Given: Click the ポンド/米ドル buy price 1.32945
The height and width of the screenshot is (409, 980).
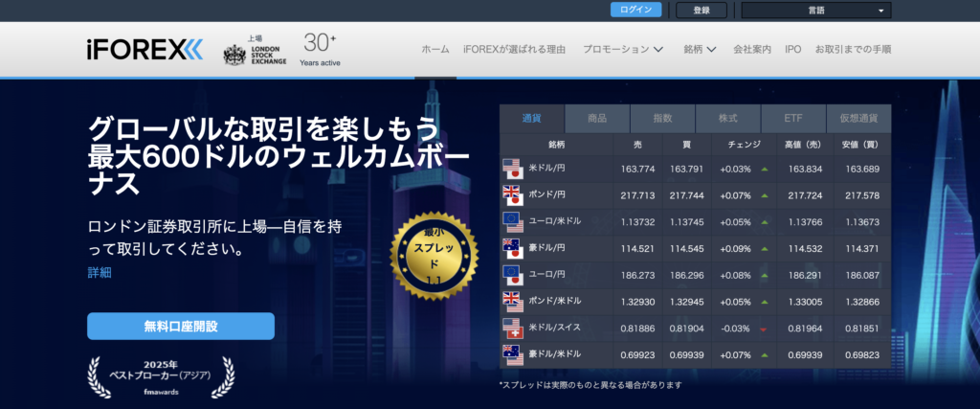Looking at the screenshot, I should click(687, 302).
